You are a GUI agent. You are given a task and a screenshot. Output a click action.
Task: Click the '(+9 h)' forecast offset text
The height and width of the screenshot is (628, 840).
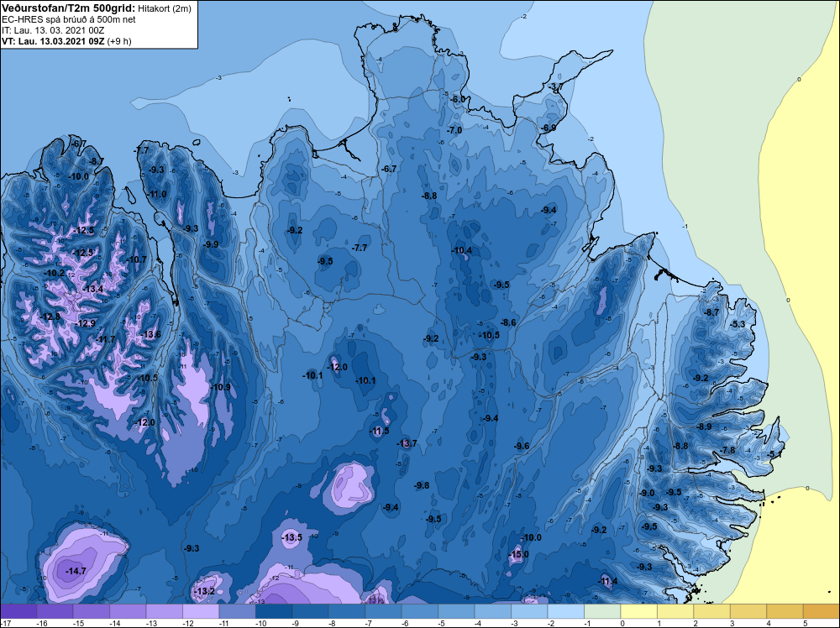pyautogui.click(x=119, y=41)
